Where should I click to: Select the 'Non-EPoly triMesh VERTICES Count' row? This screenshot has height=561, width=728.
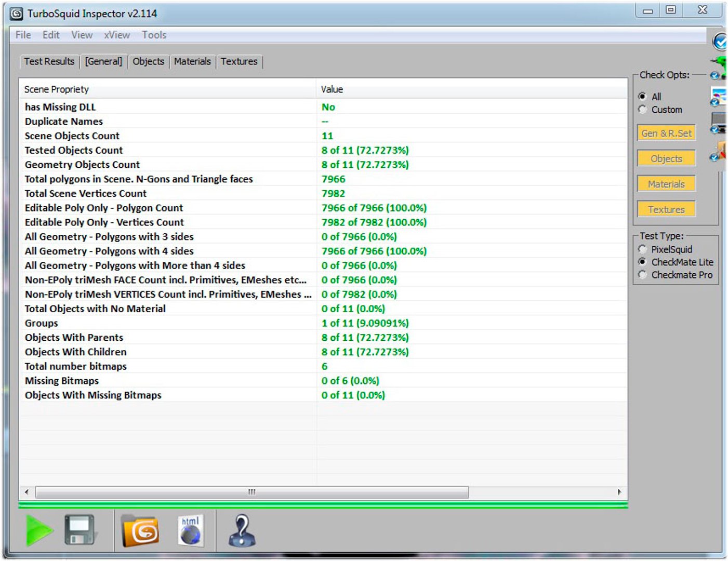(323, 295)
